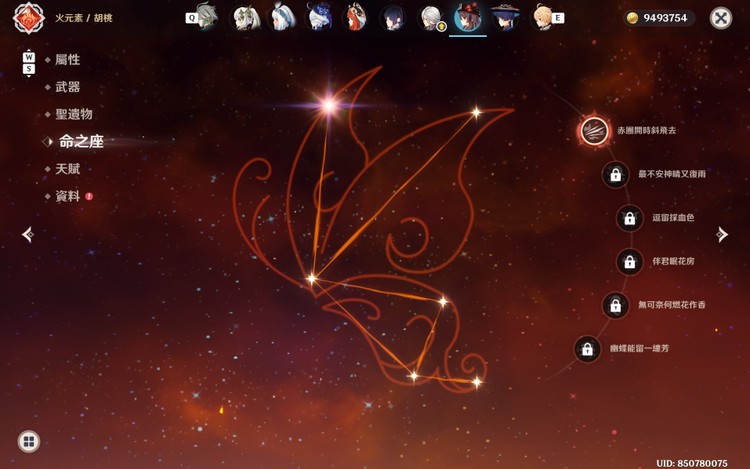Select the locked constellation 逗留採血色
This screenshot has height=469, width=750.
[x=629, y=218]
